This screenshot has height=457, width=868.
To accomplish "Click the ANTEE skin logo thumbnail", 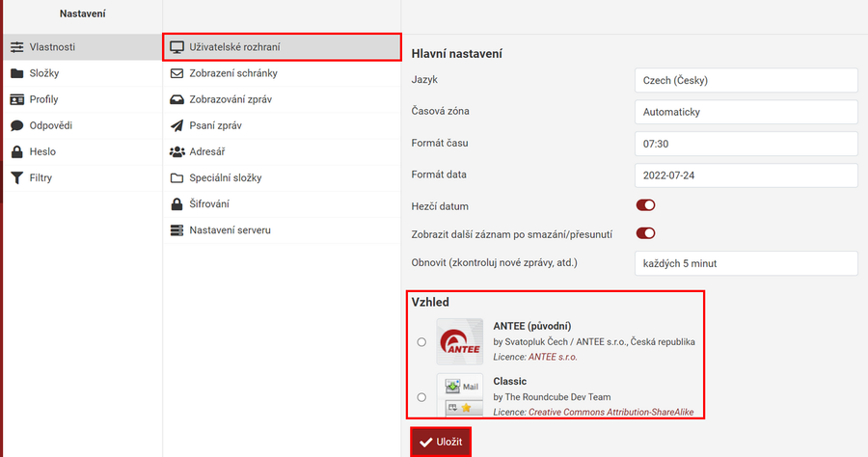I will pos(460,341).
